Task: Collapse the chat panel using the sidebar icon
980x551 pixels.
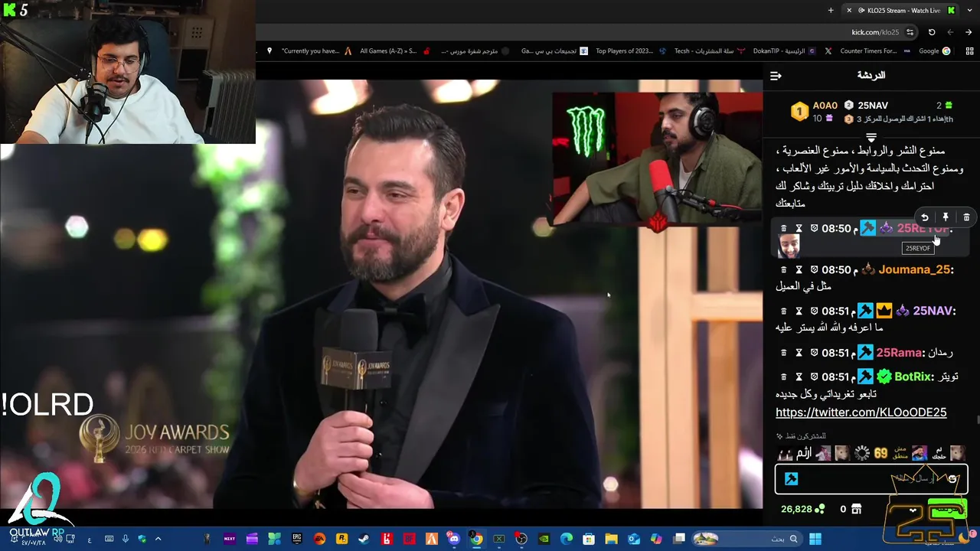Action: [x=776, y=76]
